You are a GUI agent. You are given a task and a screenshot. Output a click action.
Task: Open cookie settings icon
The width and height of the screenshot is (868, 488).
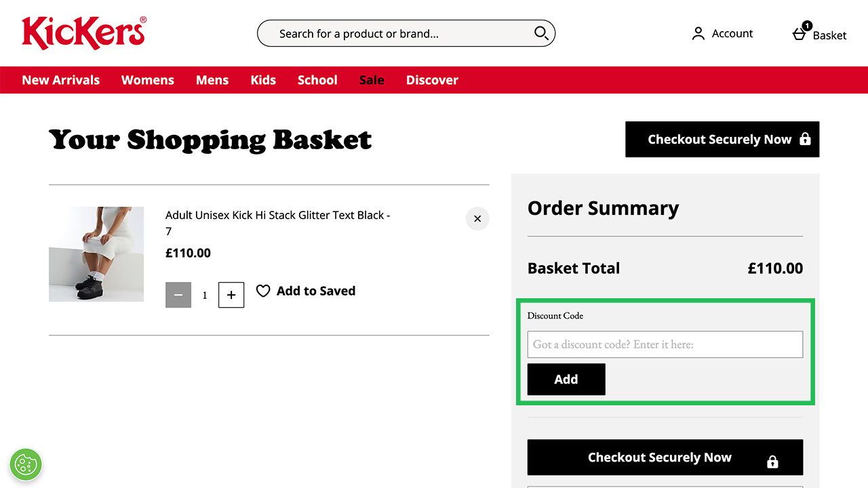click(26, 464)
